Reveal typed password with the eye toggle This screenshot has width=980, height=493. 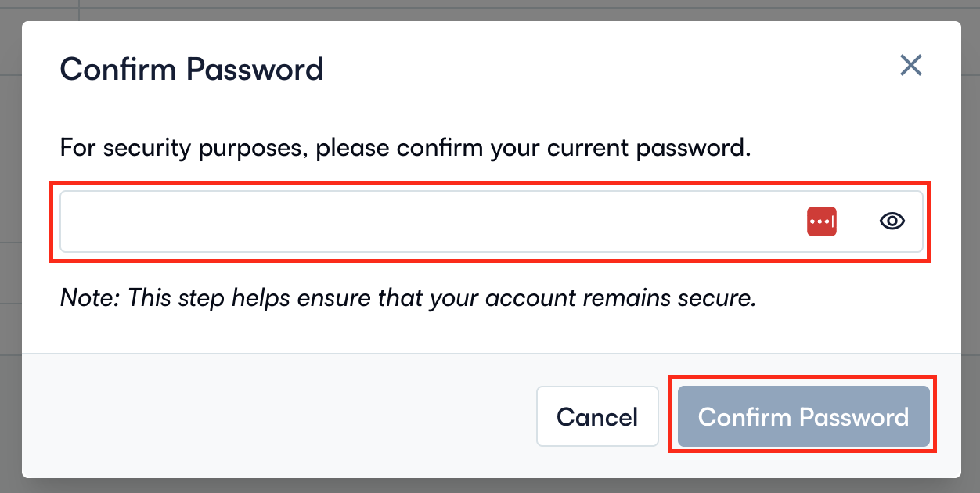892,221
